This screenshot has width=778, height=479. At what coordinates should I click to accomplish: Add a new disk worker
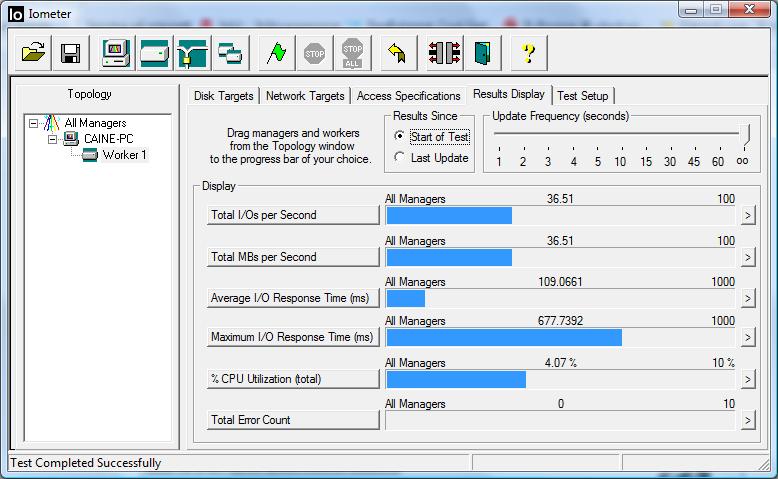(x=154, y=53)
